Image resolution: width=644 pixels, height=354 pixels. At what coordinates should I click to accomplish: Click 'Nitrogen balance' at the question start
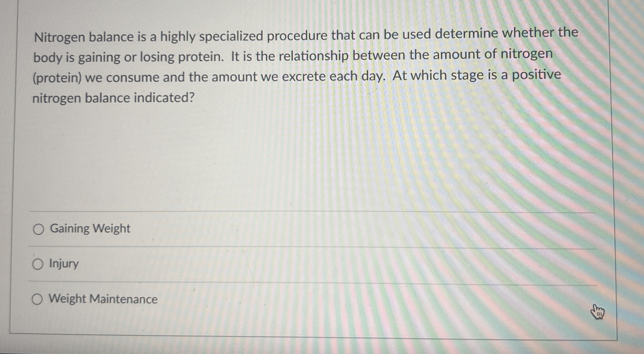pyautogui.click(x=84, y=37)
